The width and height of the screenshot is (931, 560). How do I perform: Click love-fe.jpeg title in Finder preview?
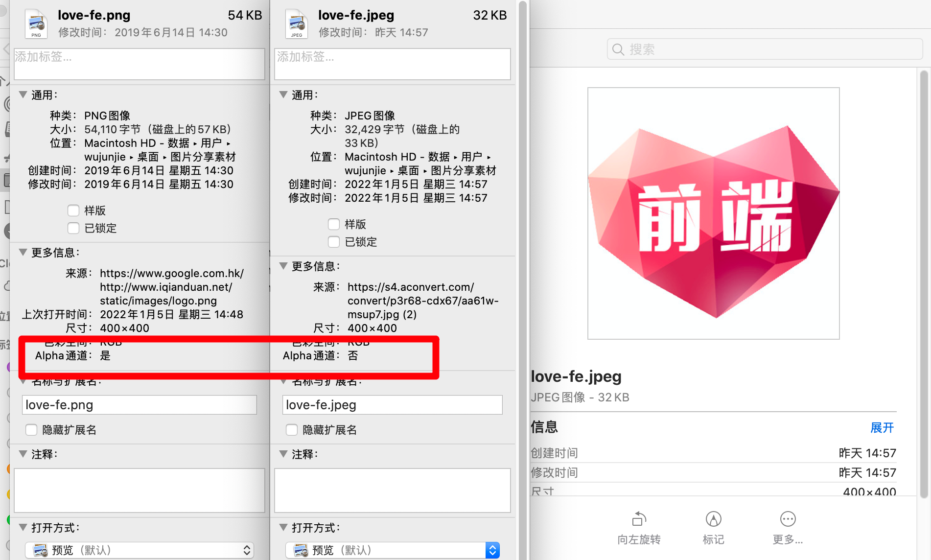coord(576,376)
